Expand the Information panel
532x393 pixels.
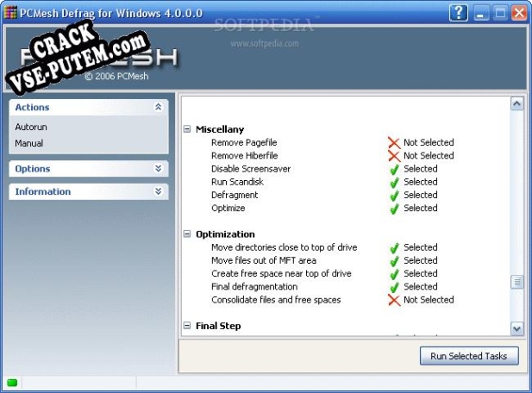(x=158, y=191)
